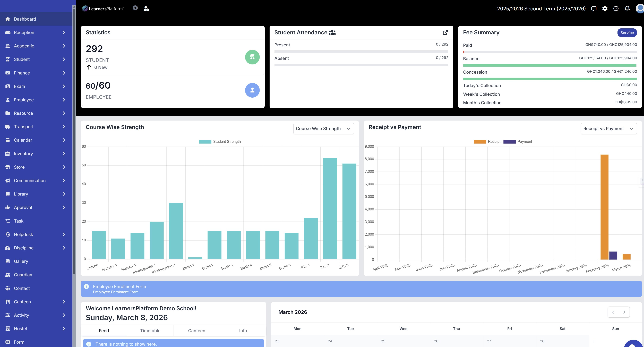The width and height of the screenshot is (644, 347).
Task: Select Dashboard in the sidebar menu
Action: pyautogui.click(x=25, y=19)
